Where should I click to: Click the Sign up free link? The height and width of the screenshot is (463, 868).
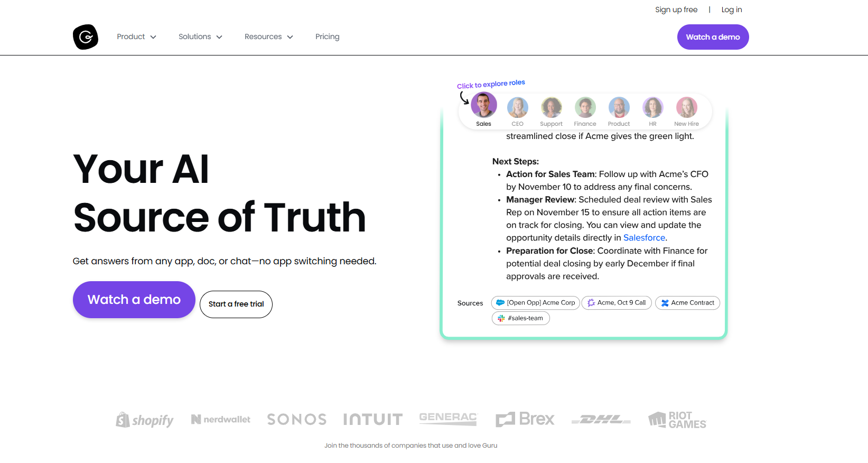pyautogui.click(x=676, y=10)
